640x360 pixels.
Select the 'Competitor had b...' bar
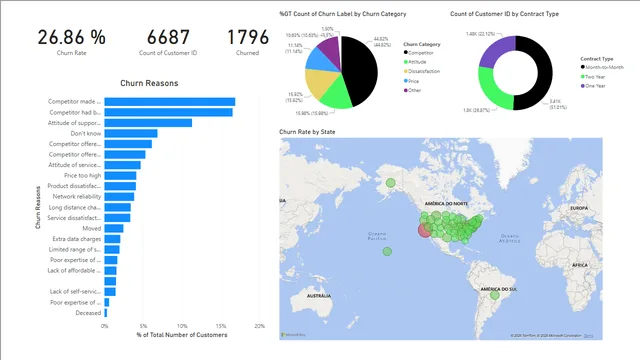click(x=169, y=112)
